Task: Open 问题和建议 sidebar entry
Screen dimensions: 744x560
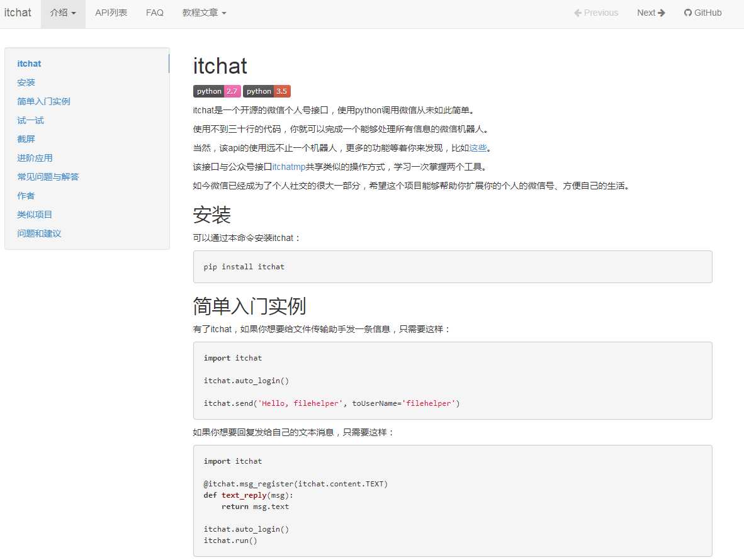Action: coord(40,233)
